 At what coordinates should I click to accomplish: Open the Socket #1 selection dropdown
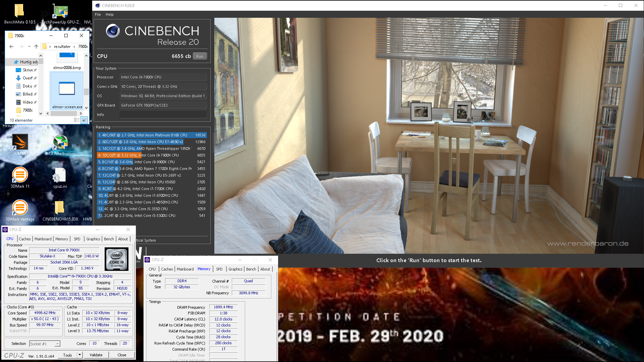click(57, 344)
